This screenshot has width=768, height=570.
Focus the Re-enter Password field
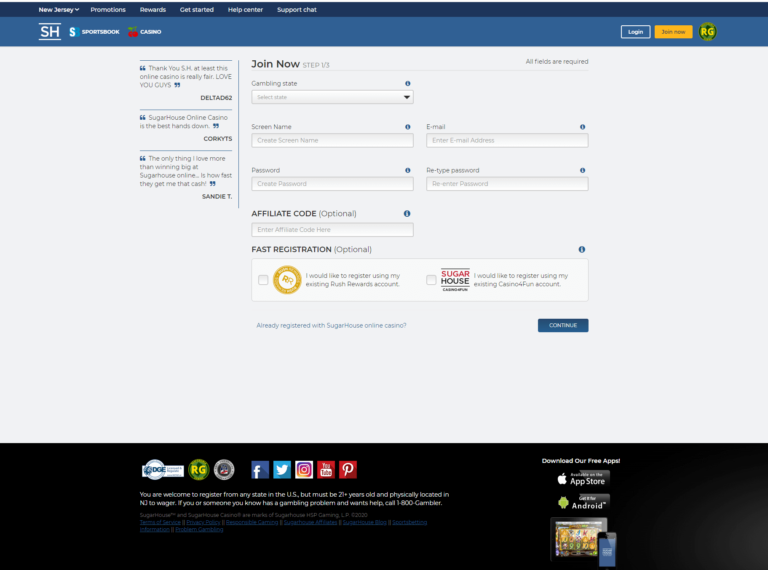[x=507, y=184]
